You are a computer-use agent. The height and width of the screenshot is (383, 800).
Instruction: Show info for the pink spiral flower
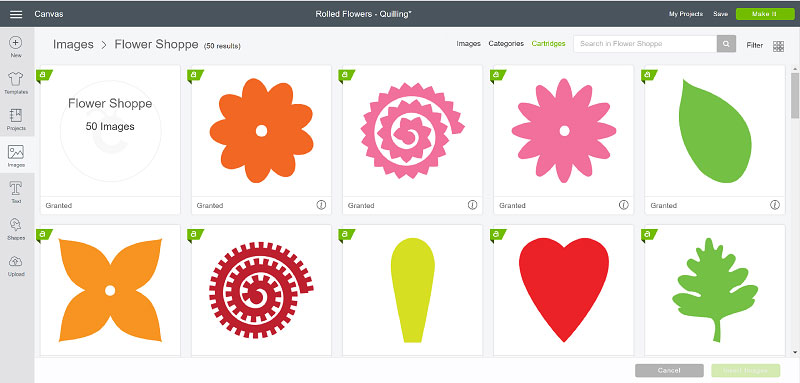pos(472,205)
